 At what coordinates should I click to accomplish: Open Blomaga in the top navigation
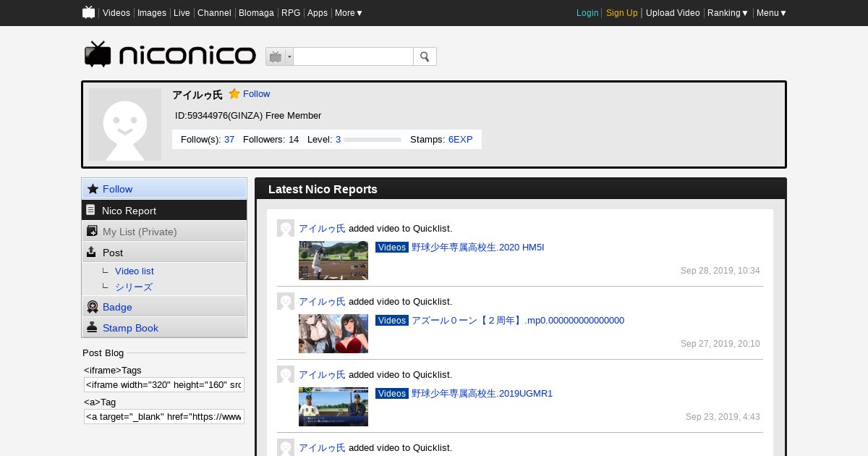[256, 13]
